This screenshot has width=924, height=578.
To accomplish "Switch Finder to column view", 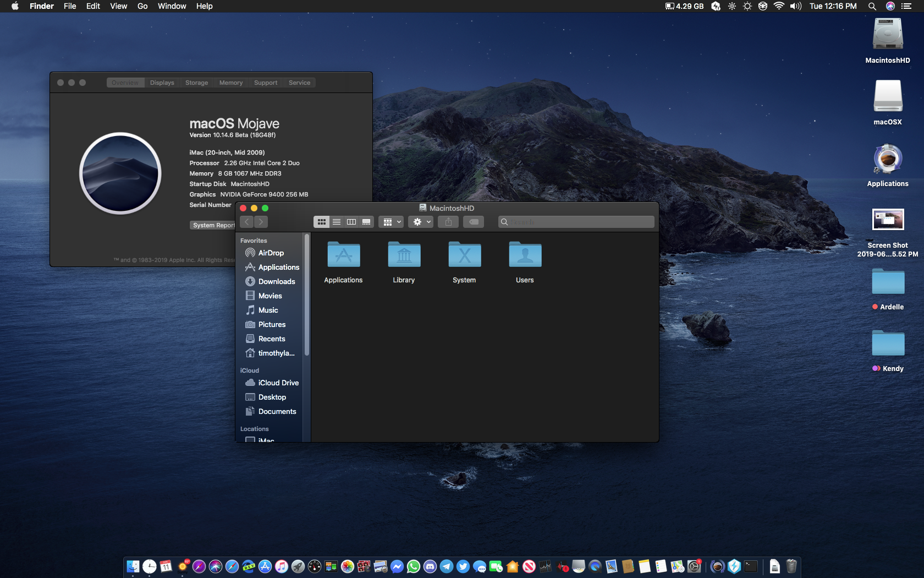I will pos(351,222).
